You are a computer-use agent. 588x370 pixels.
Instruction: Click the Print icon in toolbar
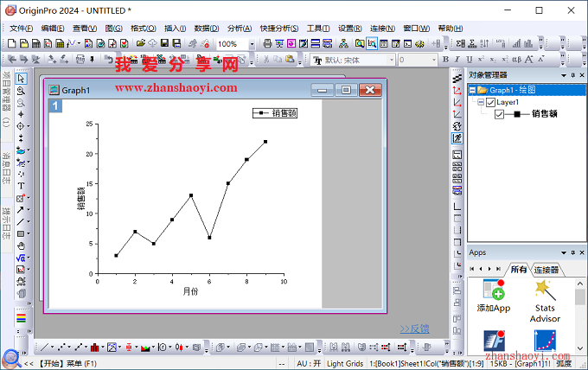[x=267, y=44]
